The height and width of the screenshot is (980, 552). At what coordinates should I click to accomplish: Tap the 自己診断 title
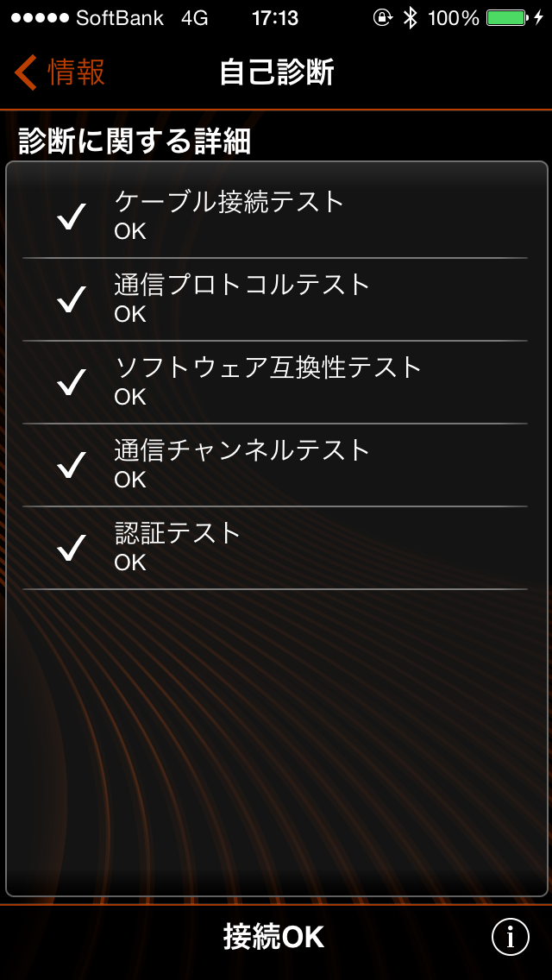tap(276, 72)
